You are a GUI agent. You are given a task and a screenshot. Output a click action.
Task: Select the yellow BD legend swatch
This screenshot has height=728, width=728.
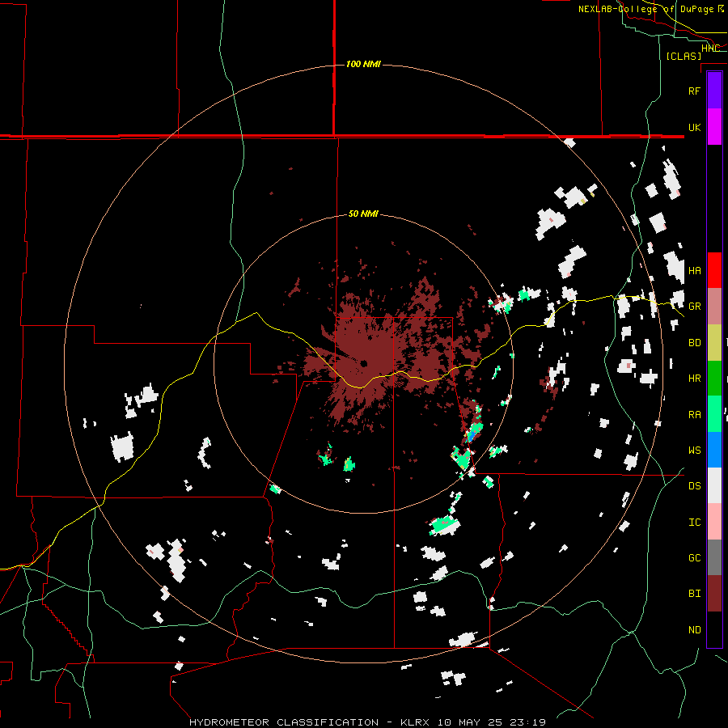point(714,343)
